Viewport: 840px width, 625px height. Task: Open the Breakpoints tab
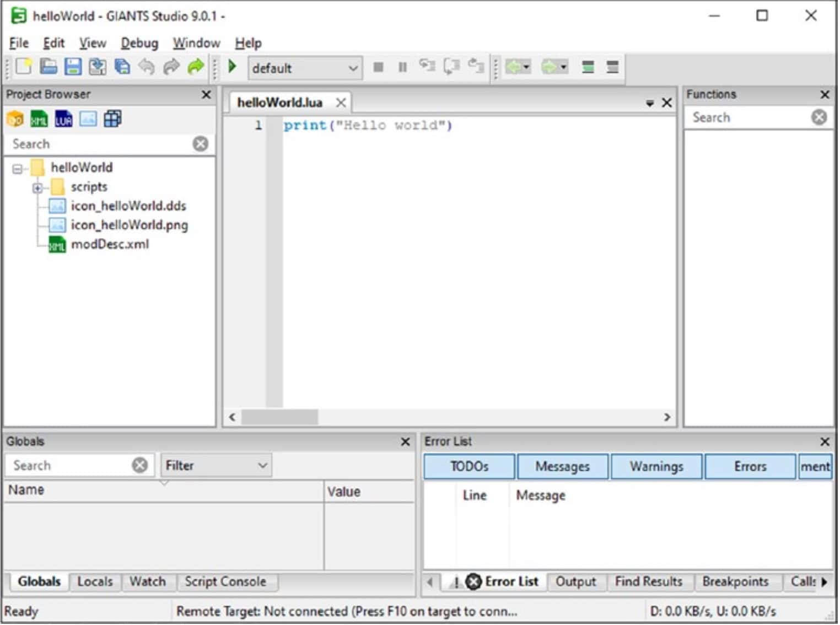click(737, 583)
